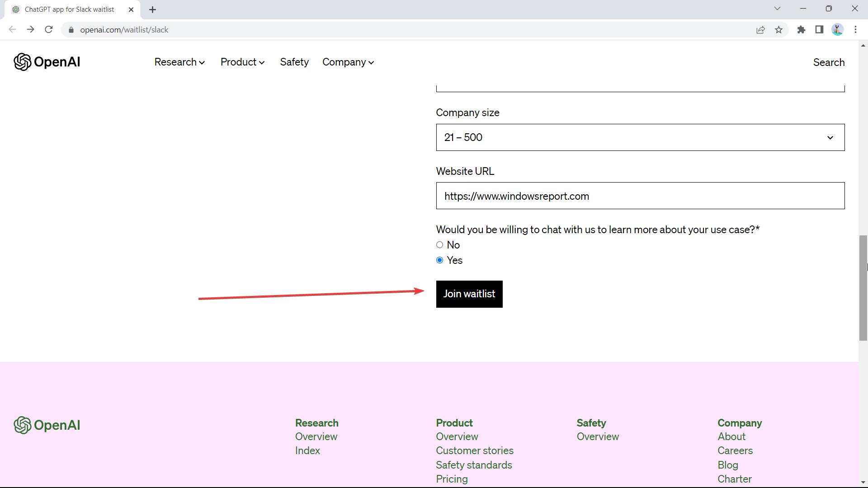Click the Website URL input field
The image size is (868, 488).
(x=640, y=196)
